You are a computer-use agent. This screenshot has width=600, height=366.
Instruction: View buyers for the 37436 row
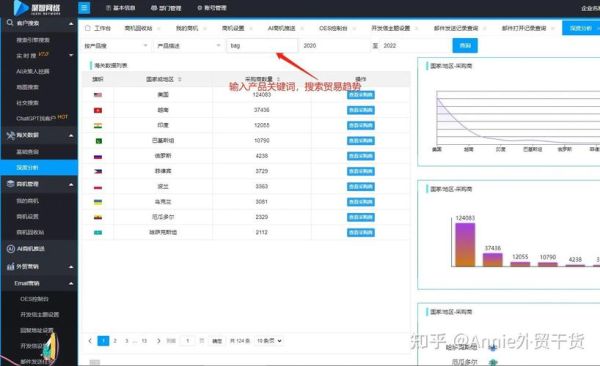click(361, 110)
